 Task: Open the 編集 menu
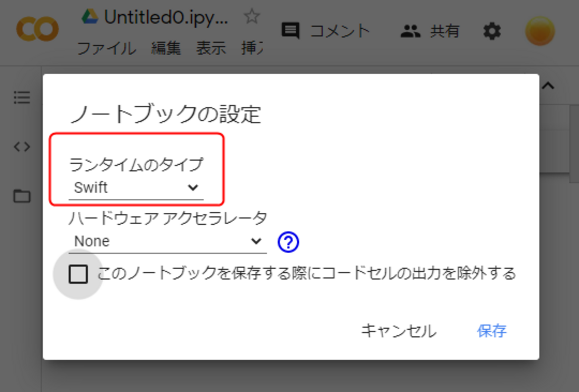(x=166, y=48)
